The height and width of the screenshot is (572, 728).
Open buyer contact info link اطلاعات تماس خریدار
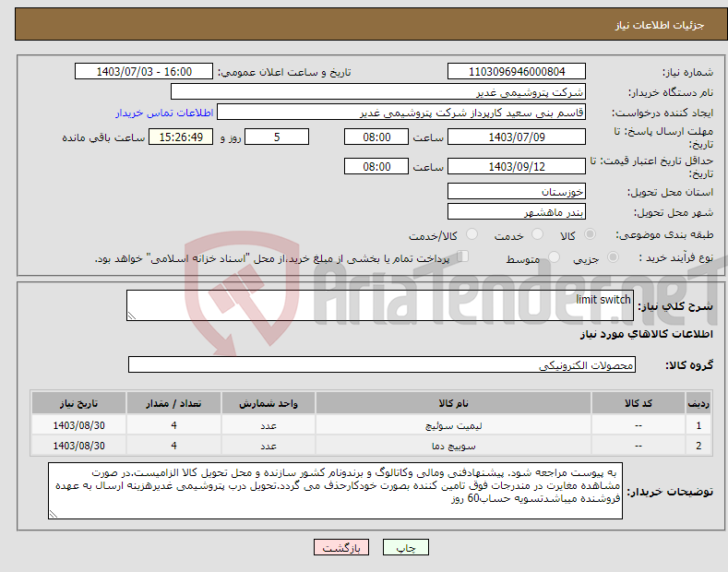pyautogui.click(x=164, y=113)
